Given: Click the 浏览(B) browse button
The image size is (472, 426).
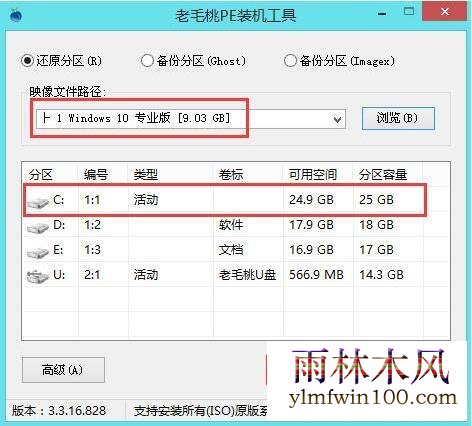Looking at the screenshot, I should pos(398,118).
